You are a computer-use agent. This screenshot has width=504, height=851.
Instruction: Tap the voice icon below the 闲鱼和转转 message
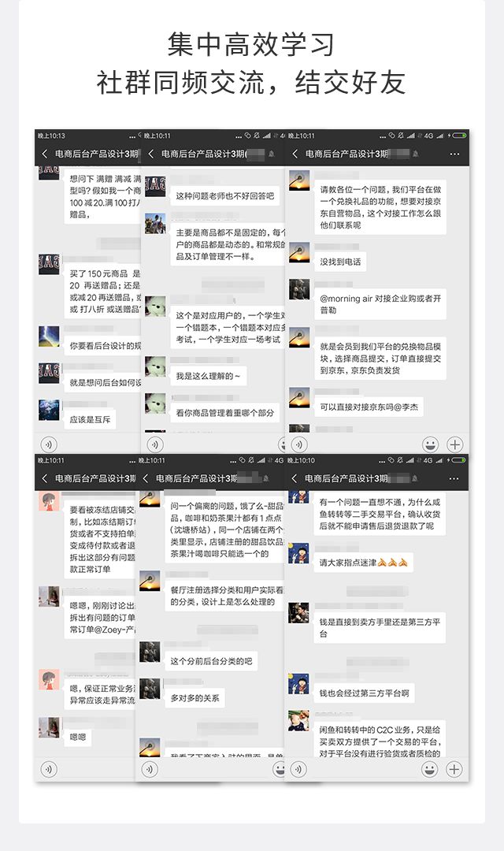coord(299,769)
